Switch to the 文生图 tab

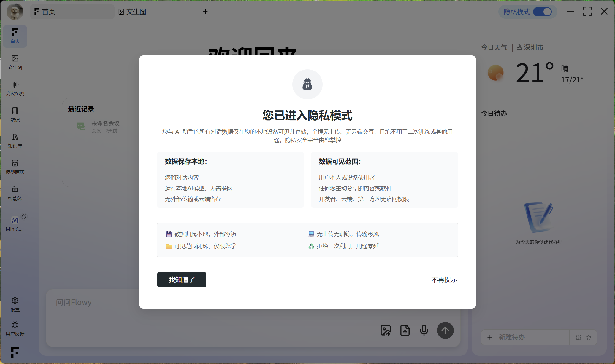132,12
